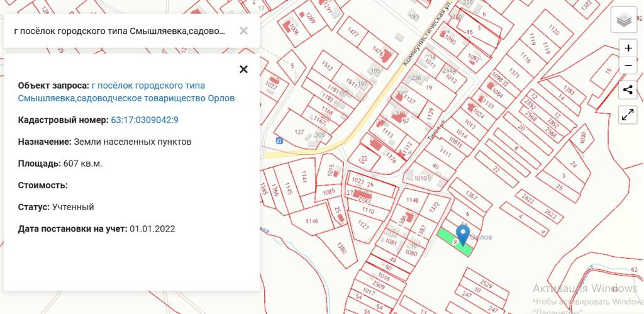Select parcel 1085 on the map
The image size is (644, 314).
[x=328, y=191]
